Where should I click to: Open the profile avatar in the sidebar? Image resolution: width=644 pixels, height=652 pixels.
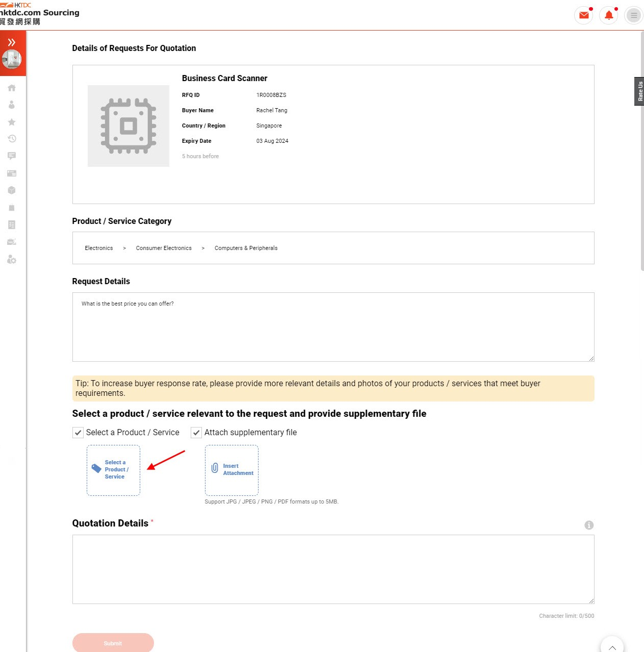[x=11, y=60]
